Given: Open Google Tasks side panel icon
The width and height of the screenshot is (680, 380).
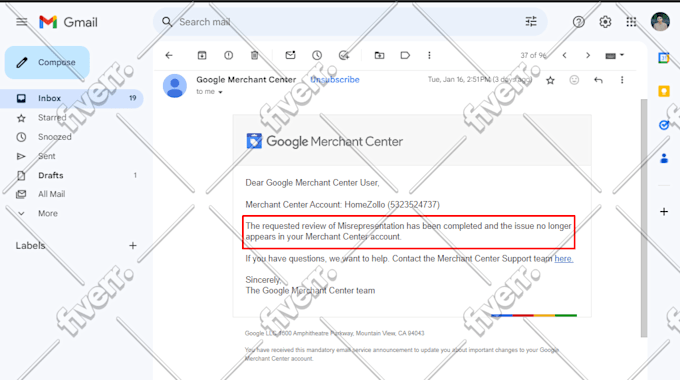Looking at the screenshot, I should pyautogui.click(x=664, y=125).
